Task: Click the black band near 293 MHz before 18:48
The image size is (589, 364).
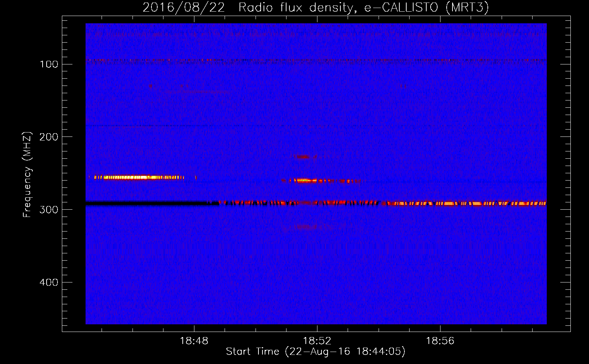Action: pyautogui.click(x=152, y=203)
